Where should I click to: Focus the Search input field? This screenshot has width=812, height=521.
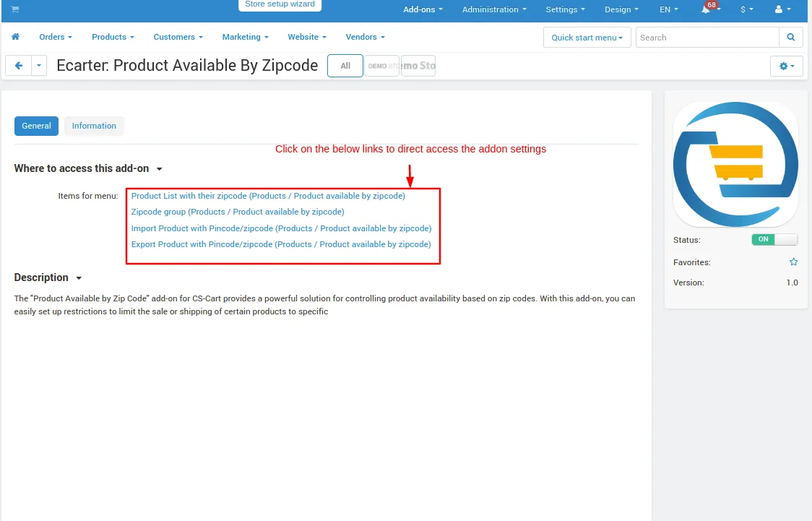(707, 38)
